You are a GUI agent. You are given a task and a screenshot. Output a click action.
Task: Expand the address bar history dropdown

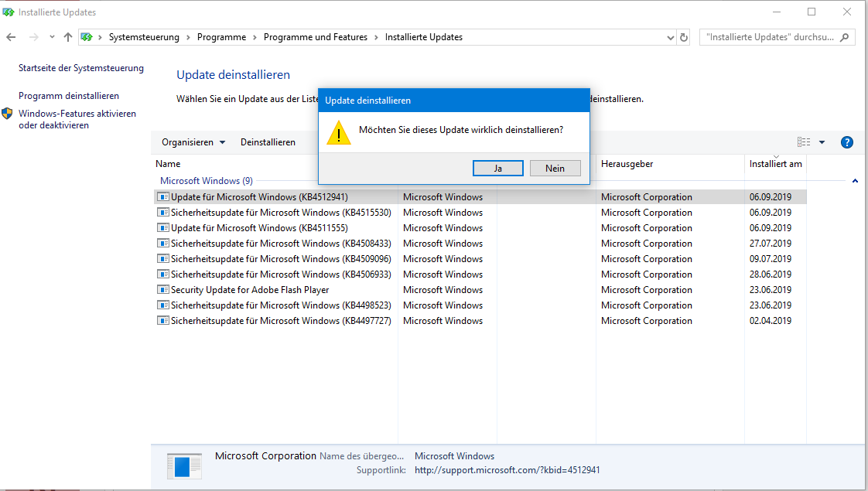click(671, 38)
